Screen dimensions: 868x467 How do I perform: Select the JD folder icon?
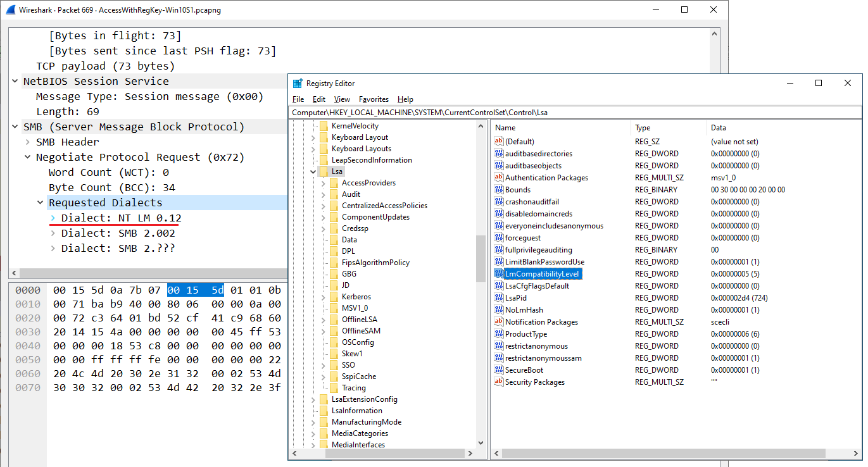point(333,285)
